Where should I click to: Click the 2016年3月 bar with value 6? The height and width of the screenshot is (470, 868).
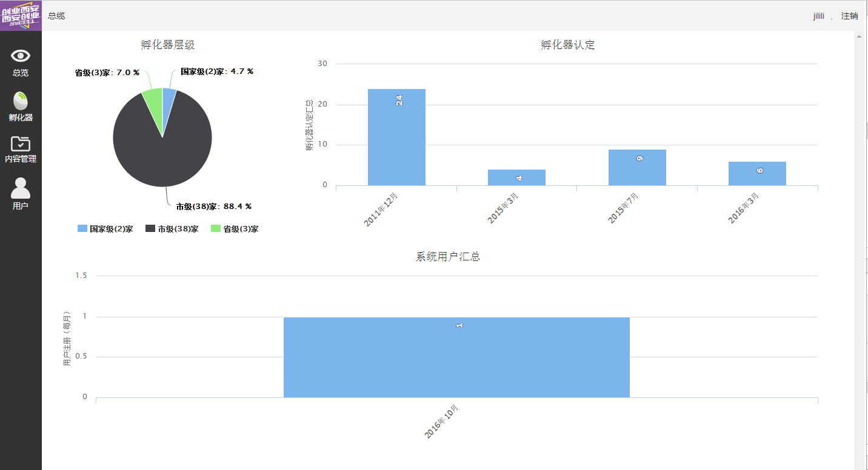pyautogui.click(x=757, y=174)
